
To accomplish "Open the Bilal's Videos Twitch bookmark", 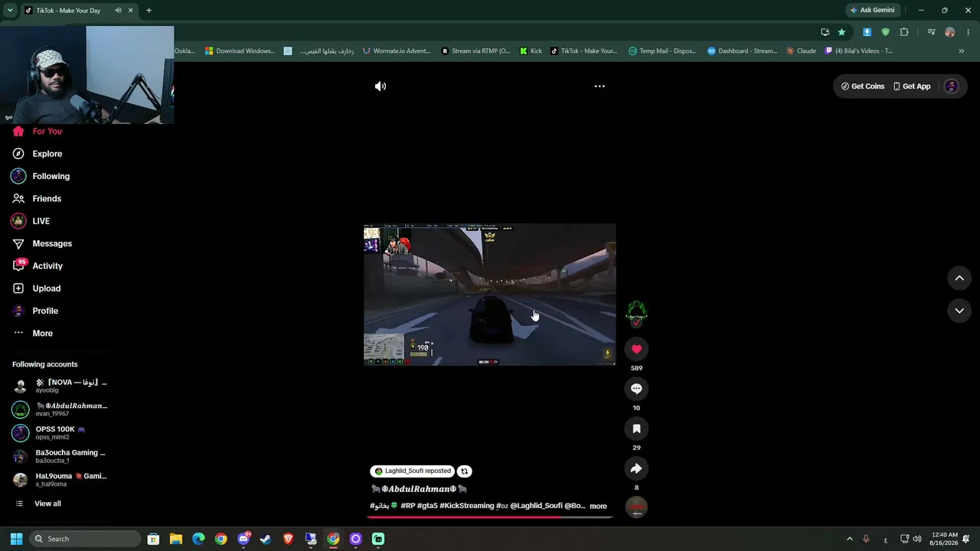I will pyautogui.click(x=858, y=51).
